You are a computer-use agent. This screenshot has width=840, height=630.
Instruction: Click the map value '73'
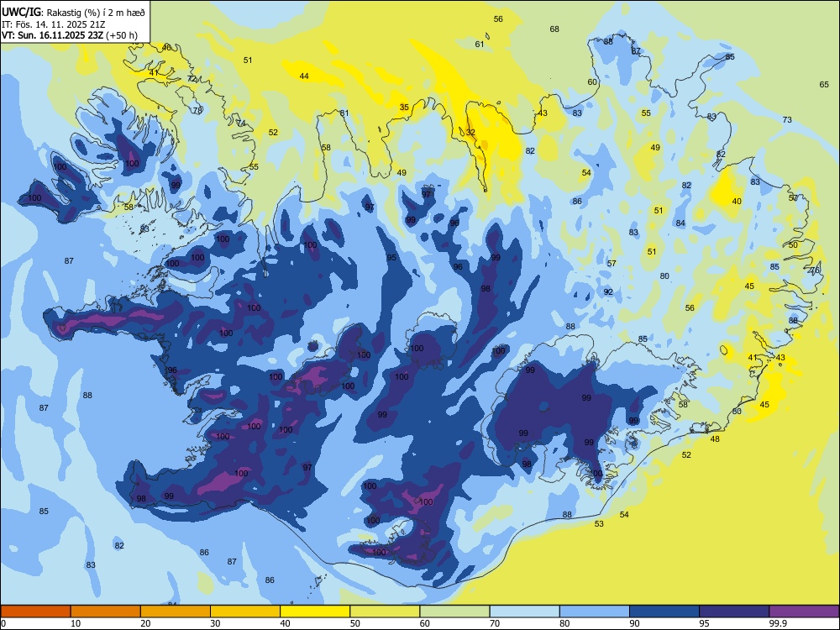pos(787,119)
